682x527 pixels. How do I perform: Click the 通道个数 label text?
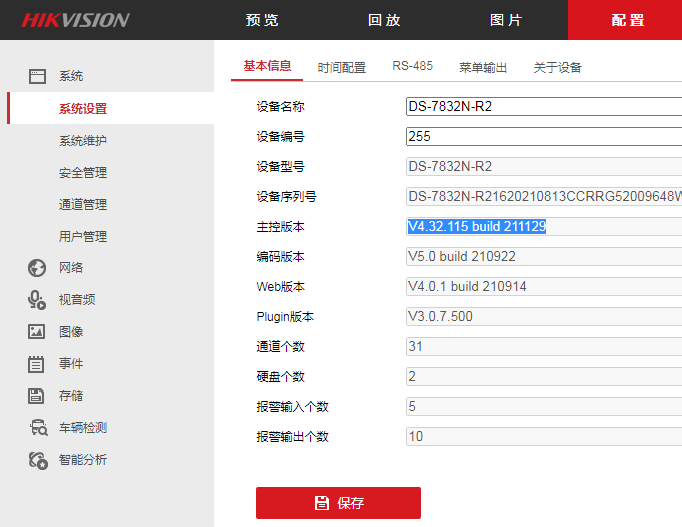coord(280,347)
